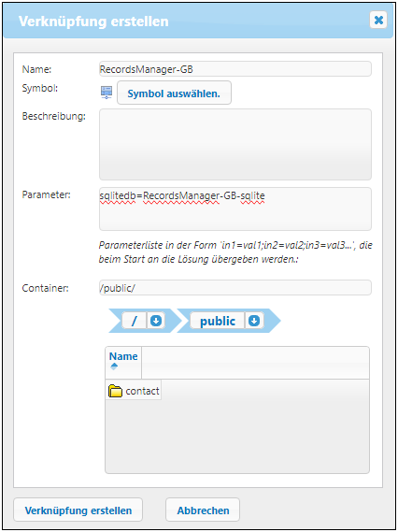Open the Symbol auswählen picker
The image size is (398, 532).
point(174,93)
